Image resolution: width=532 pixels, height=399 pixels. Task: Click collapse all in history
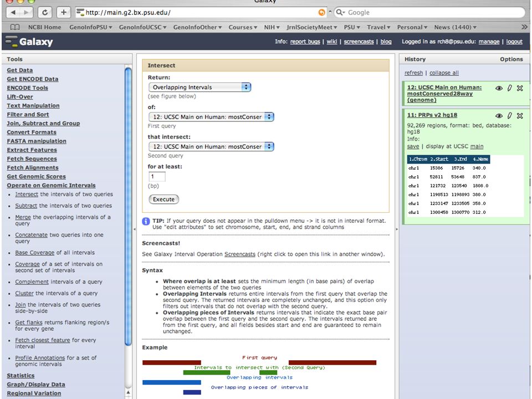444,73
